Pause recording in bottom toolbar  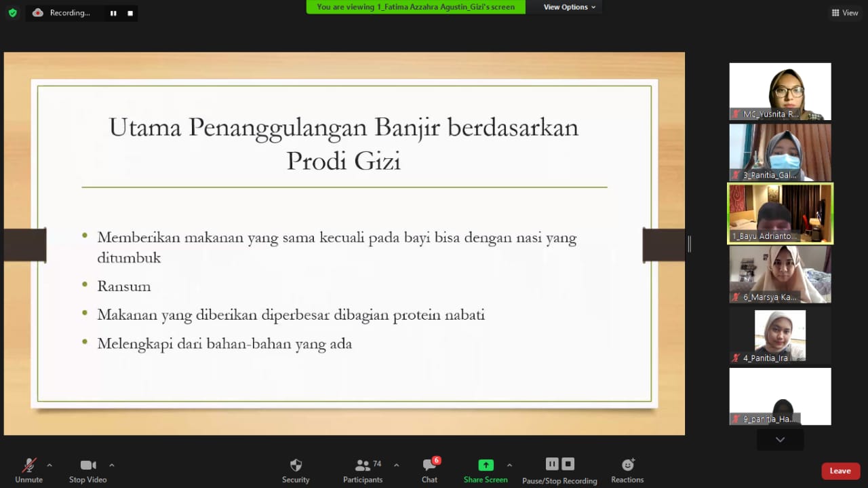(552, 464)
